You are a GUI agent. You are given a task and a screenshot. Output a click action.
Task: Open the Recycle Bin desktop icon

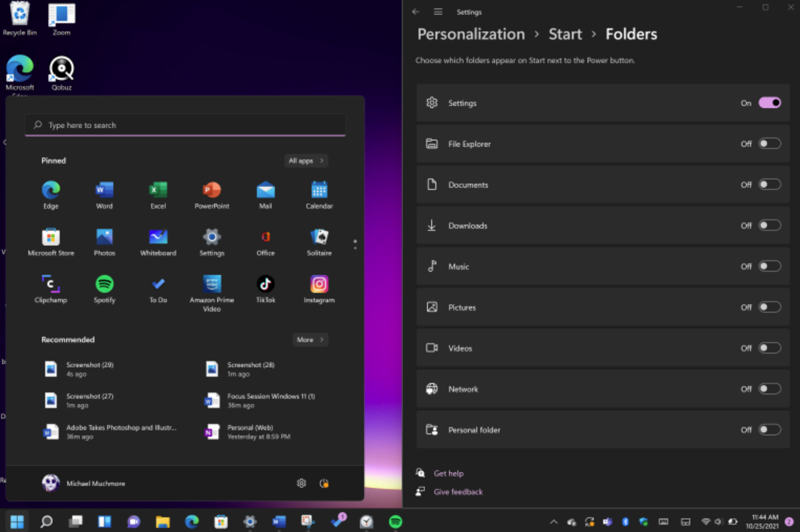[x=20, y=19]
